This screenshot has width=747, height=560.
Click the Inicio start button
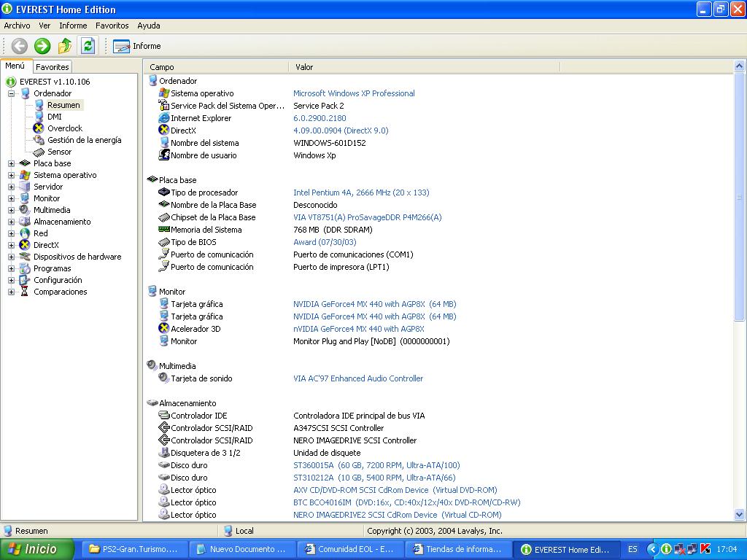point(36,549)
